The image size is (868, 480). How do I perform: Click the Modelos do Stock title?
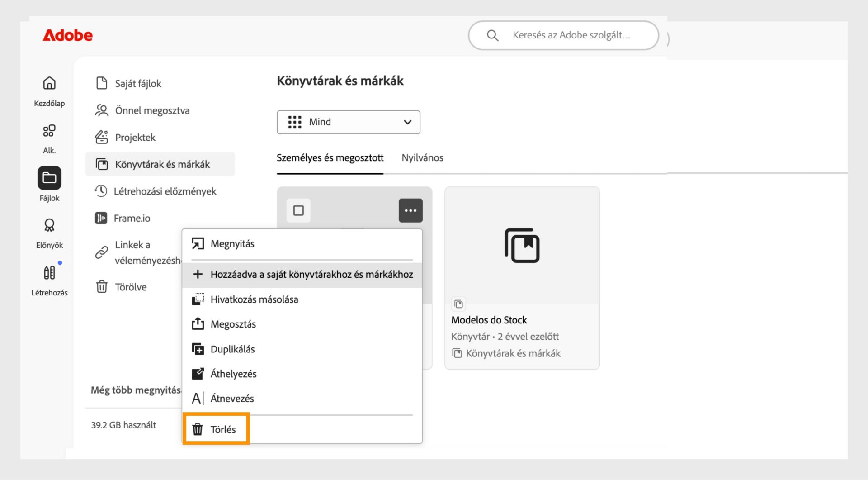489,320
